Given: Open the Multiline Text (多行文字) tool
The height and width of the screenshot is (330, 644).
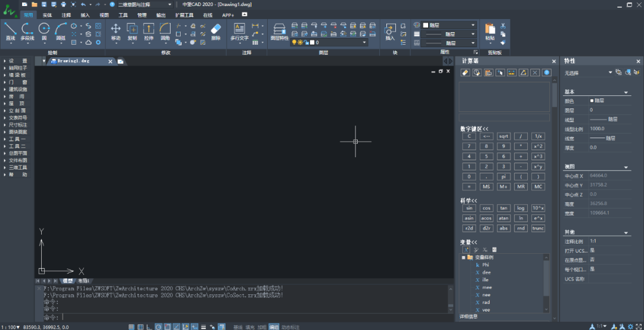Looking at the screenshot, I should [239, 31].
